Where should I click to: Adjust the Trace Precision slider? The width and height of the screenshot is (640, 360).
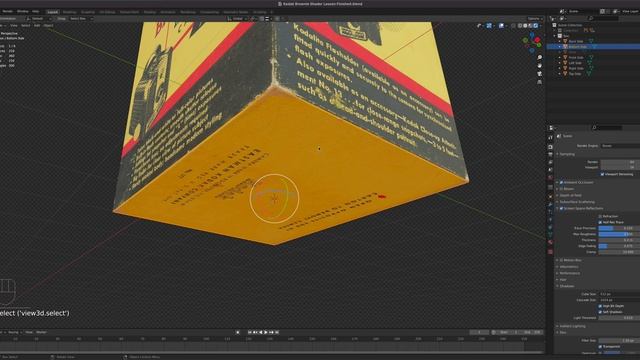619,229
